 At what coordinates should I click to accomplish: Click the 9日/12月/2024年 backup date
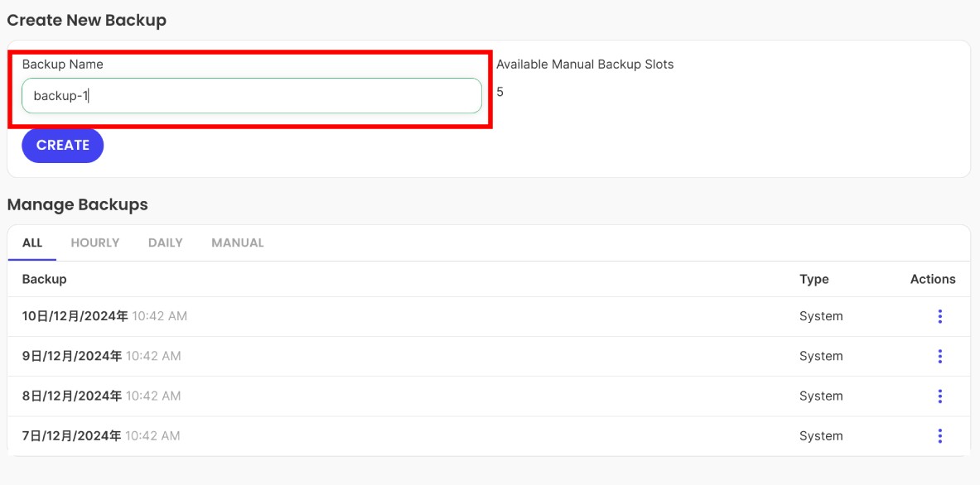click(72, 356)
